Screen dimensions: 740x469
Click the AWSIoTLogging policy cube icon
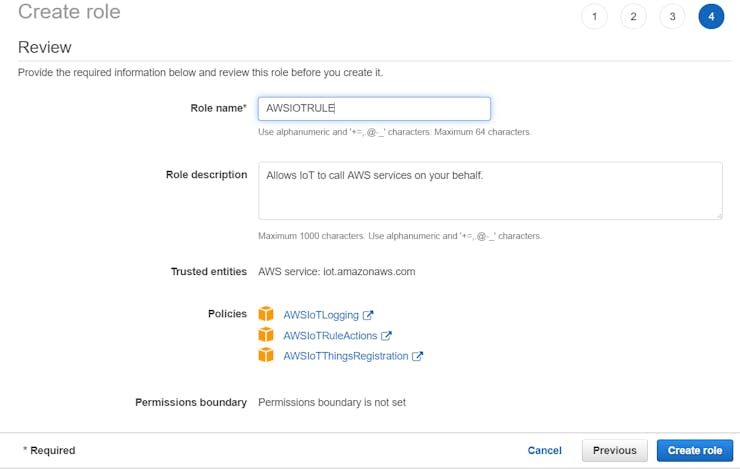click(x=266, y=315)
